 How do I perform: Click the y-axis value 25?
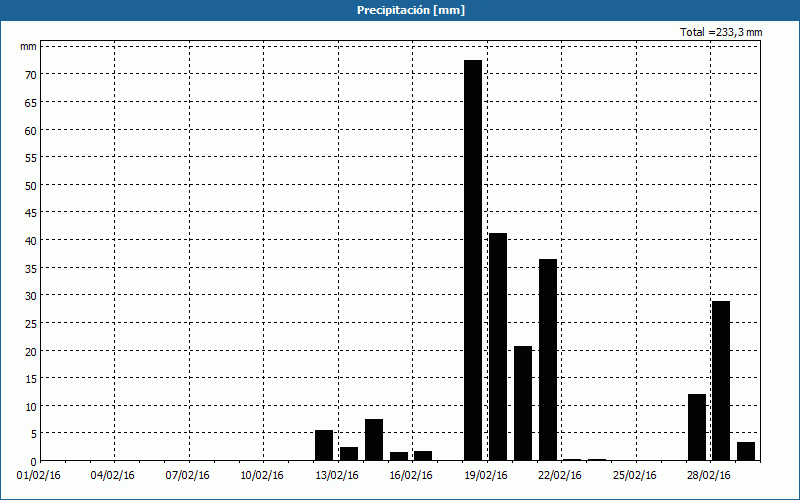tap(31, 324)
